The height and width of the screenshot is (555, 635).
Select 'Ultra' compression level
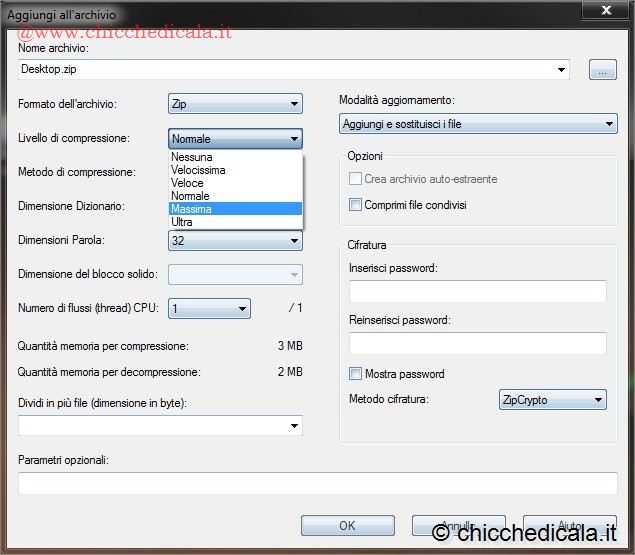click(x=182, y=222)
